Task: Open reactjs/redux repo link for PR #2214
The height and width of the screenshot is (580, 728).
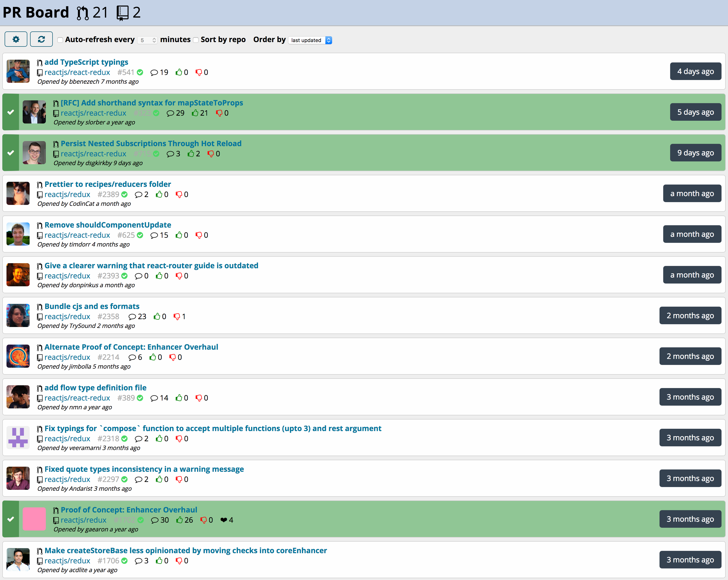Action: click(x=67, y=357)
